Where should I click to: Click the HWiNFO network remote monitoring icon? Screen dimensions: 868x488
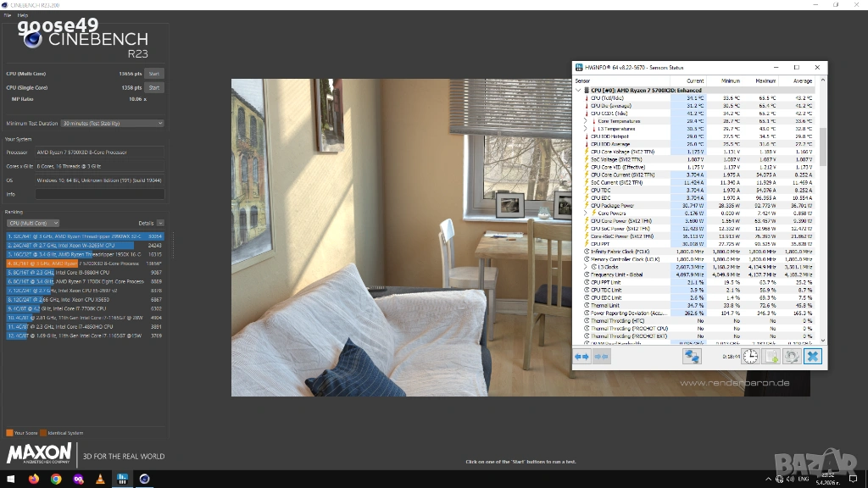693,357
